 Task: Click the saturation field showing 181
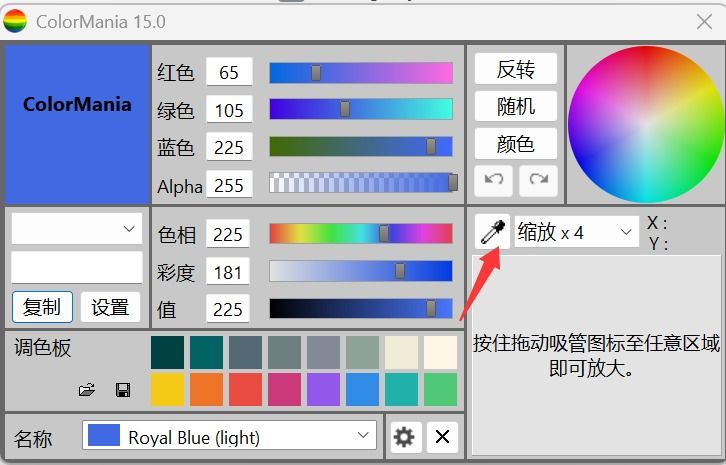click(x=228, y=272)
